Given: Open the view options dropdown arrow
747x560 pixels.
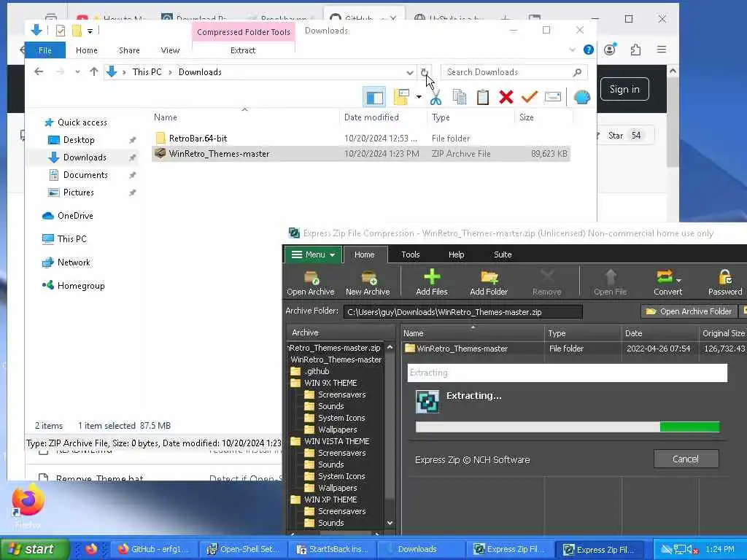Looking at the screenshot, I should tap(419, 97).
